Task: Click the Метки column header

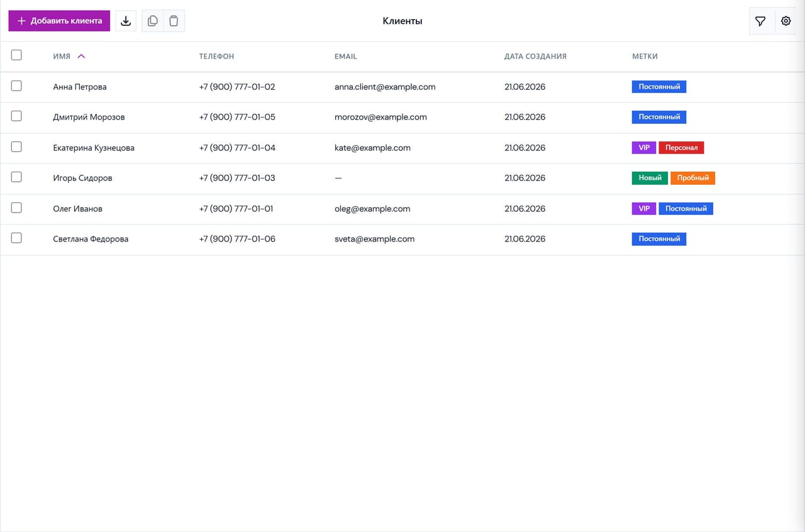Action: pyautogui.click(x=645, y=56)
